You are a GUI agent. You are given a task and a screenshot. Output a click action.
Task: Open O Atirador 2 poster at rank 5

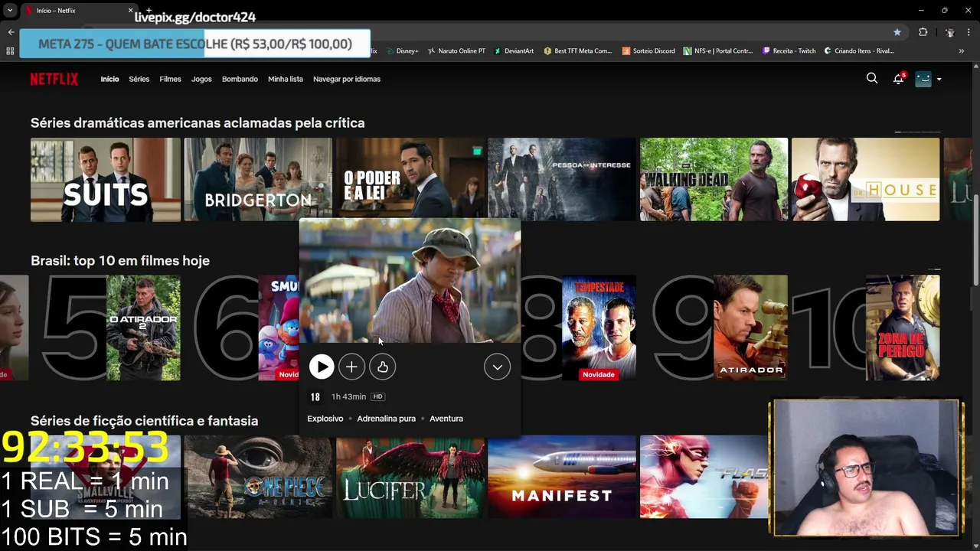click(x=143, y=328)
